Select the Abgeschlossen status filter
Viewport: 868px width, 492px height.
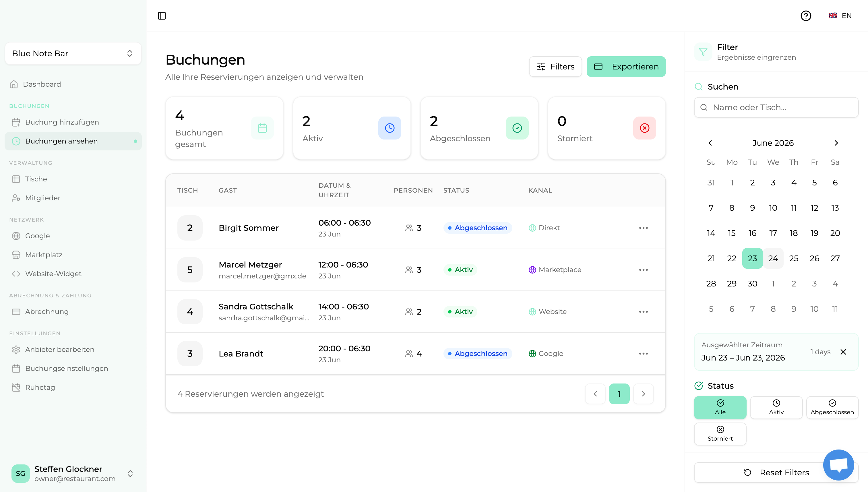[x=832, y=407]
